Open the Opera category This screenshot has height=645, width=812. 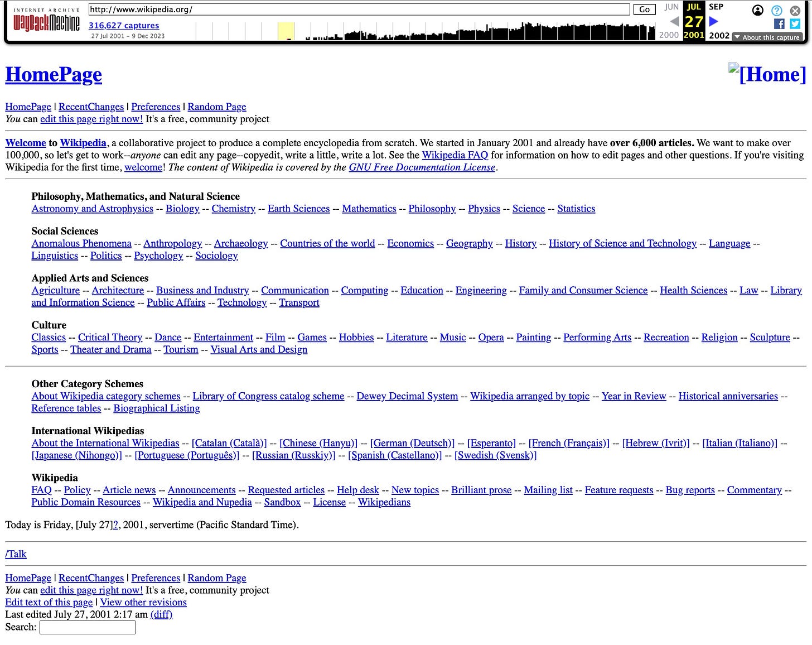coord(491,337)
